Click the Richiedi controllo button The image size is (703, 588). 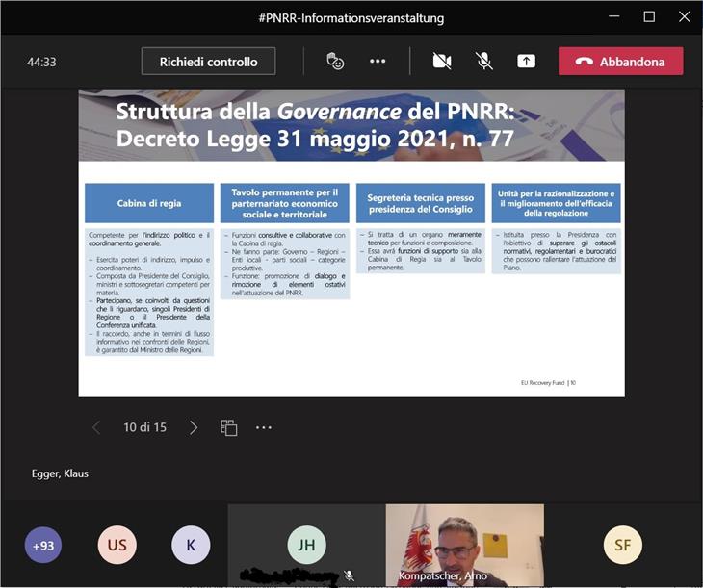209,62
